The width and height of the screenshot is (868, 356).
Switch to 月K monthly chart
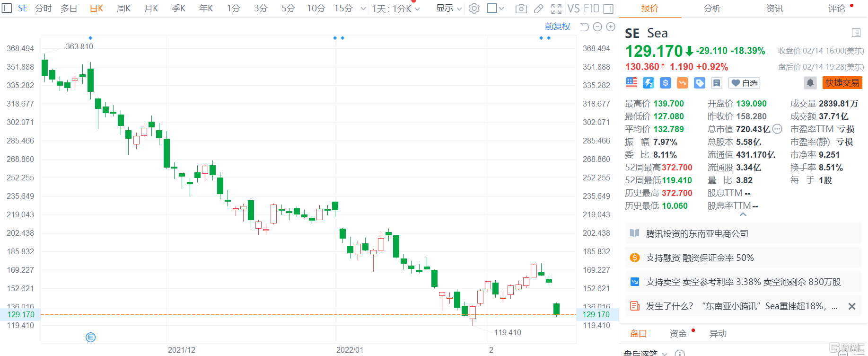click(151, 9)
